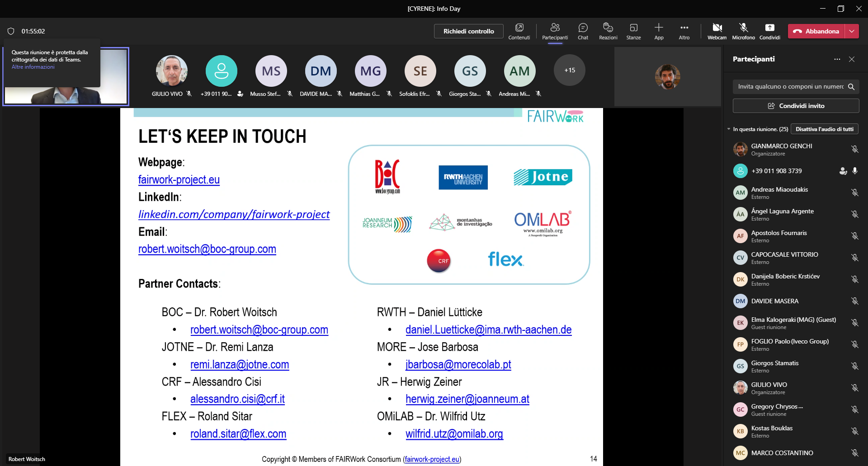Select GIANMARCO GENCHI in participant list

[x=796, y=149]
